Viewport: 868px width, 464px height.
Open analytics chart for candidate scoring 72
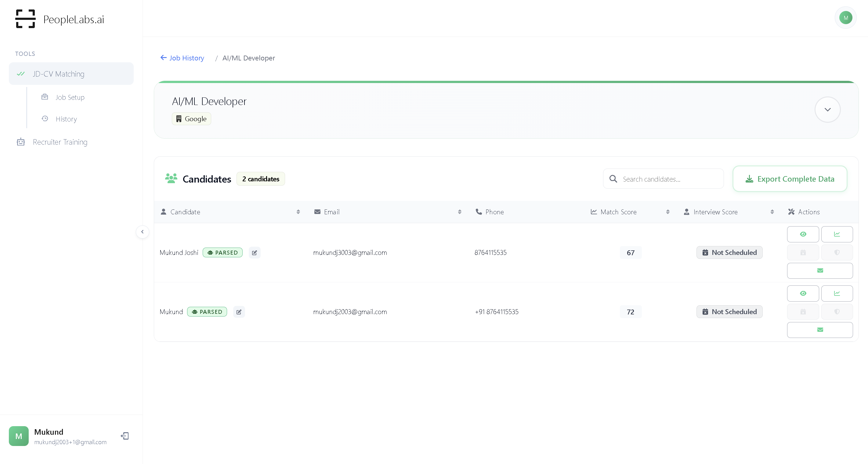[x=837, y=293]
